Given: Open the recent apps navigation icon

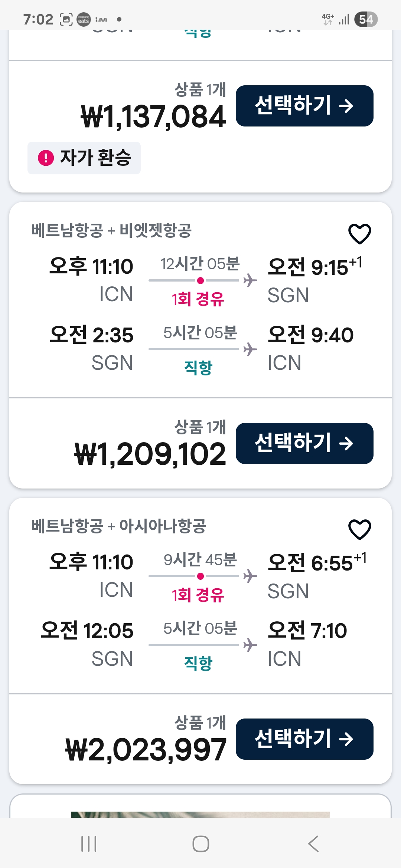Looking at the screenshot, I should (89, 844).
